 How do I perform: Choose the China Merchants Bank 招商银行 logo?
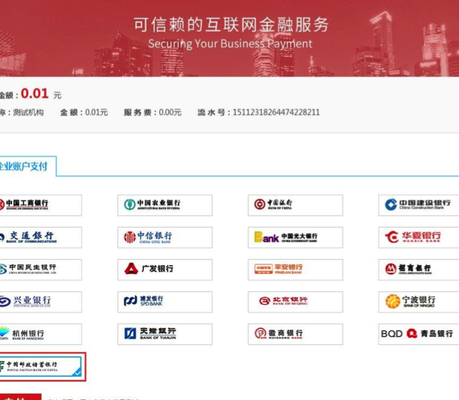(419, 269)
